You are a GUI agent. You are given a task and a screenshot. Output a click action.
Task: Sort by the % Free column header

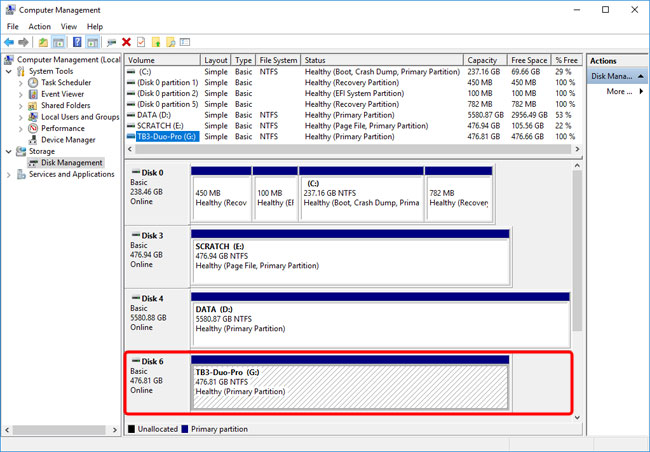tap(566, 60)
